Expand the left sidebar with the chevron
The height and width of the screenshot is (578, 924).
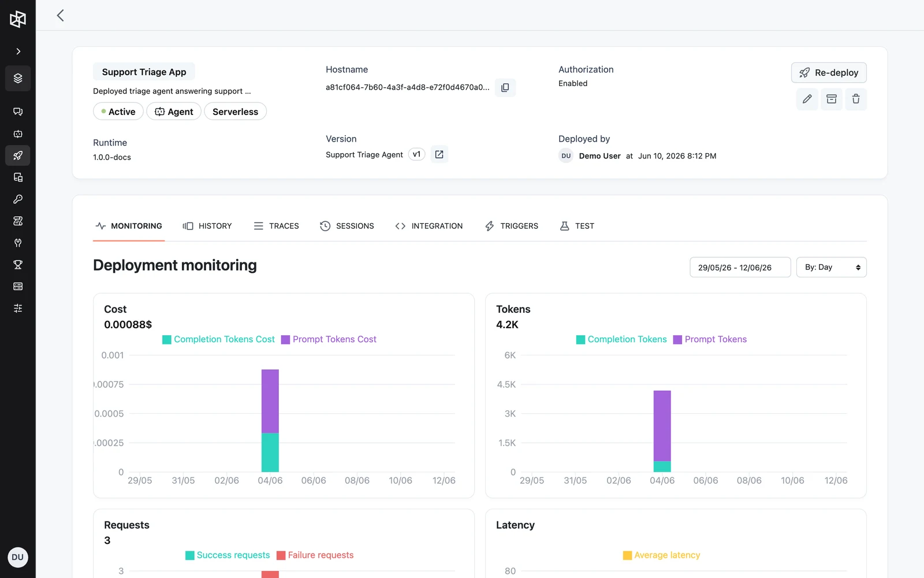(18, 51)
